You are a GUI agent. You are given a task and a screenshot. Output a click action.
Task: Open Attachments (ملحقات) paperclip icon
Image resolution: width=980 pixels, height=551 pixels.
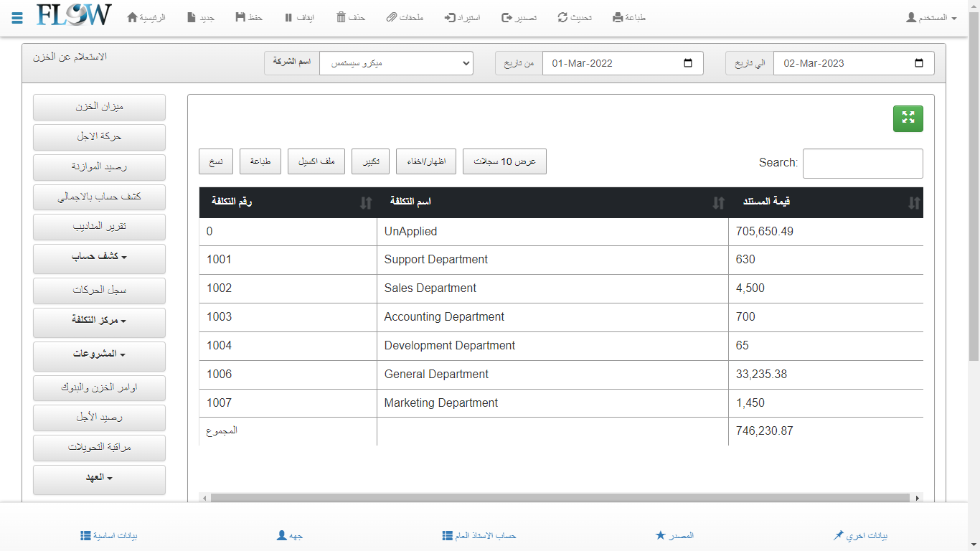(x=391, y=17)
